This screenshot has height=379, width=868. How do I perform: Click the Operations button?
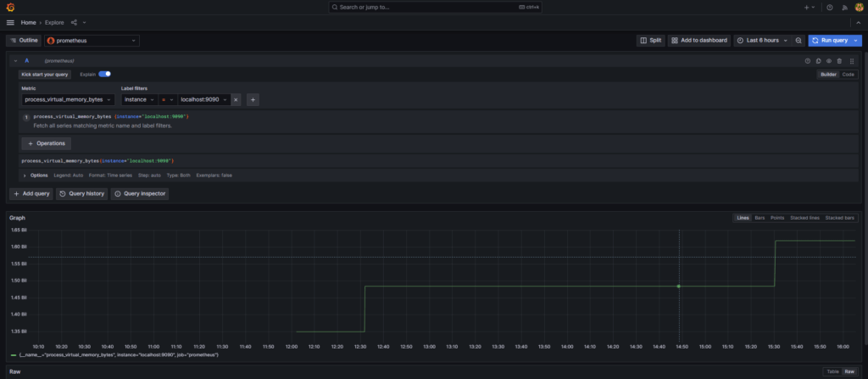tap(46, 143)
